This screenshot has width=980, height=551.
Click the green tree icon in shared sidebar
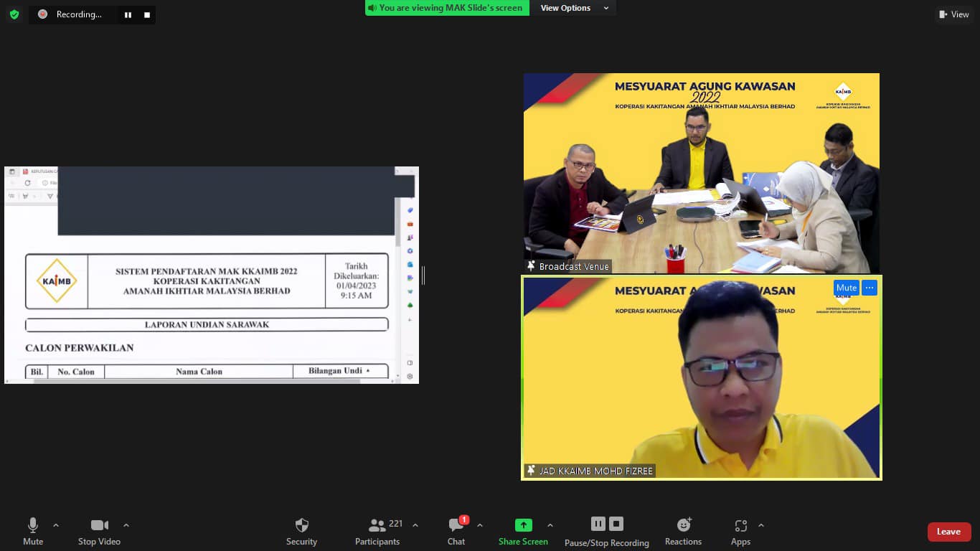(x=410, y=305)
